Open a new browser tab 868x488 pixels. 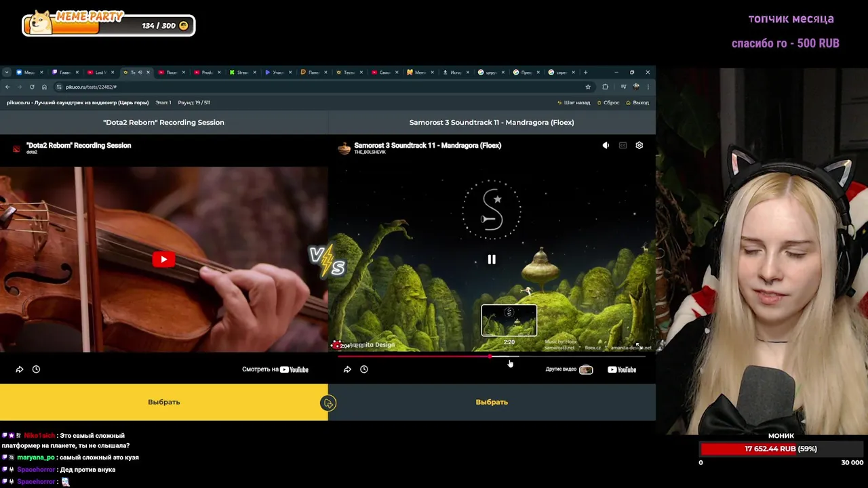click(585, 73)
